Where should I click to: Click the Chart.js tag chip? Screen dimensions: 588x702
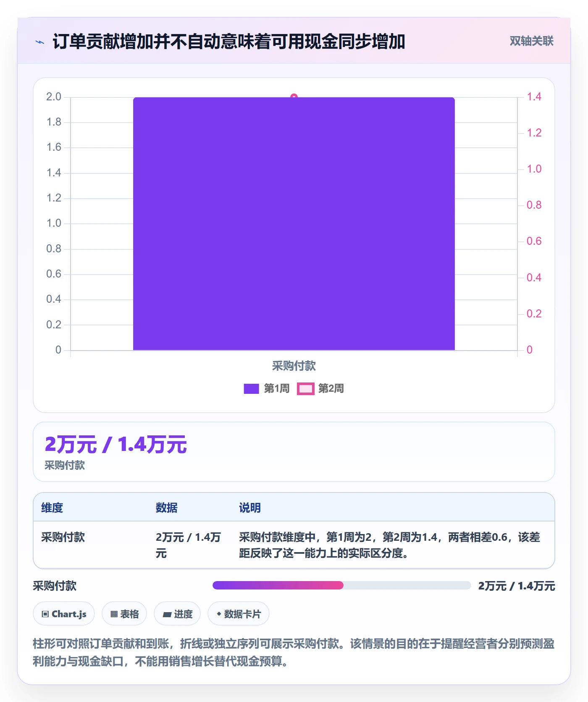coord(64,614)
